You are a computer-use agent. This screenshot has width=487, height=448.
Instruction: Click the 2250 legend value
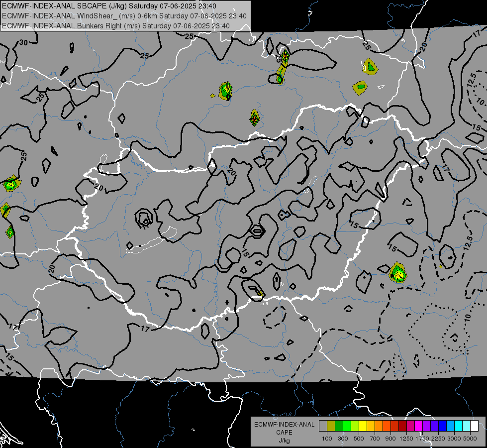pos(438,439)
